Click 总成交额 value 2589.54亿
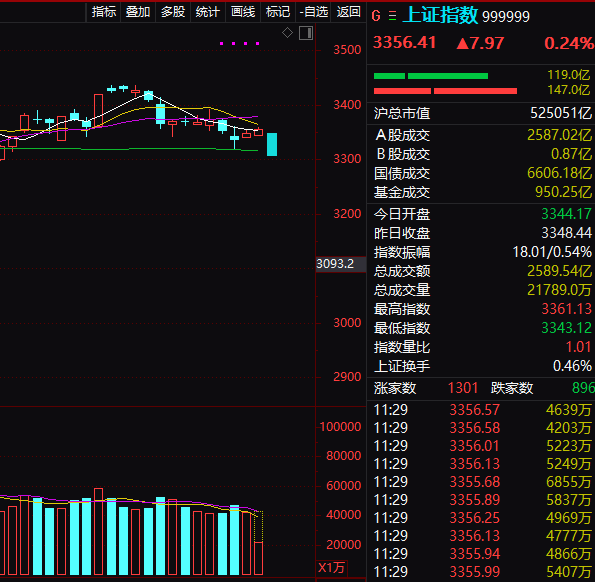Viewport: 595px width, 582px height. coord(559,271)
